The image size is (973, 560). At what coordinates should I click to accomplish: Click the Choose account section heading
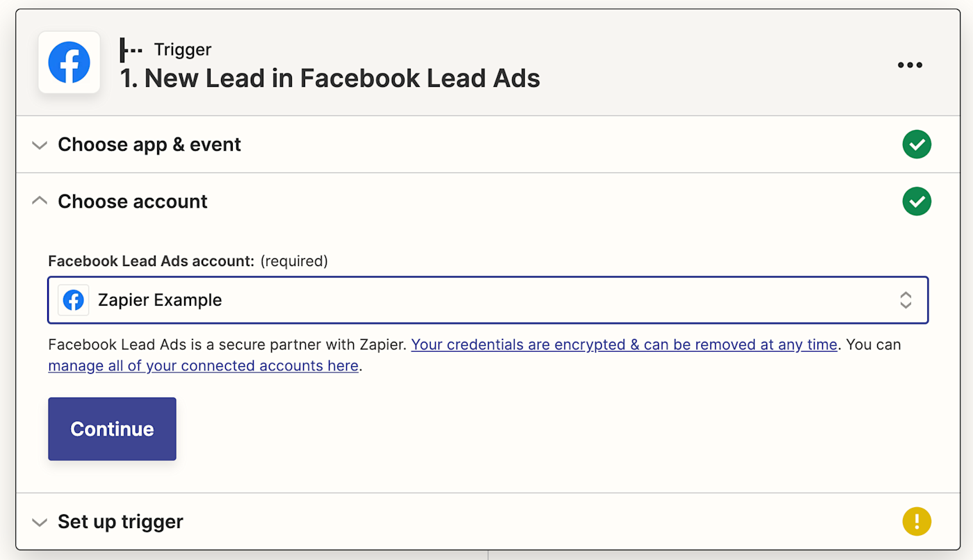133,201
